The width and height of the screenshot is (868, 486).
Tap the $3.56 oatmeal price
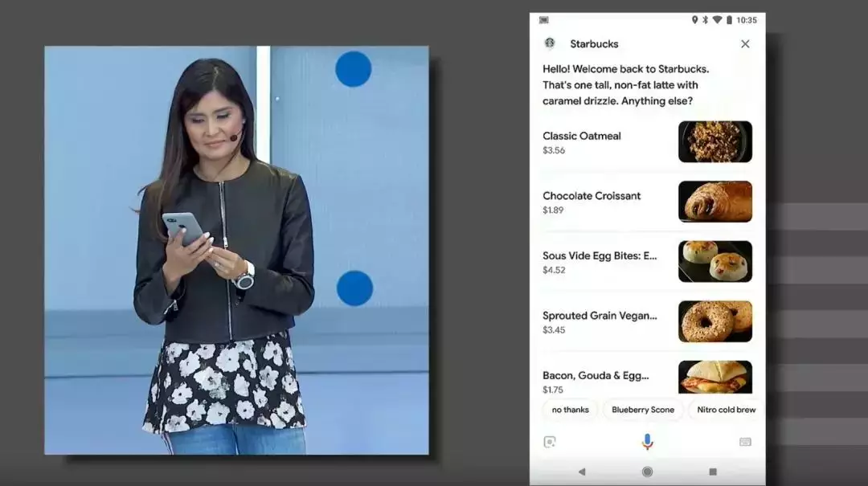click(554, 150)
